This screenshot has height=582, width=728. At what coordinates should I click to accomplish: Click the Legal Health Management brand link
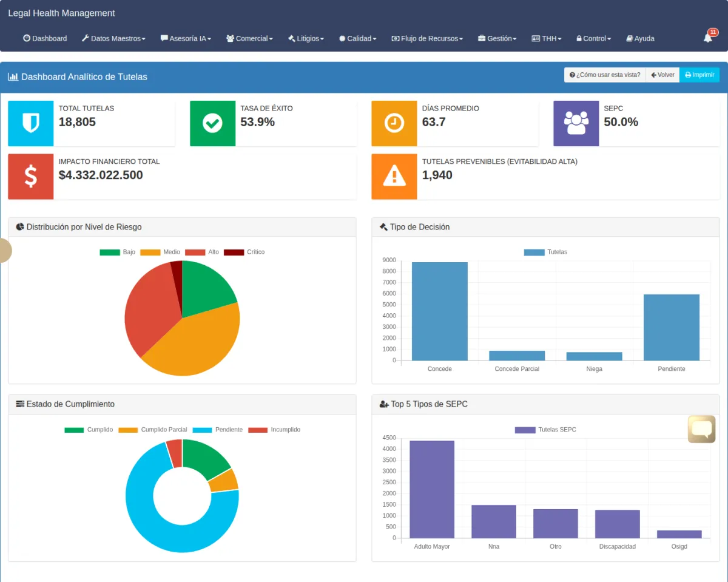click(x=61, y=13)
